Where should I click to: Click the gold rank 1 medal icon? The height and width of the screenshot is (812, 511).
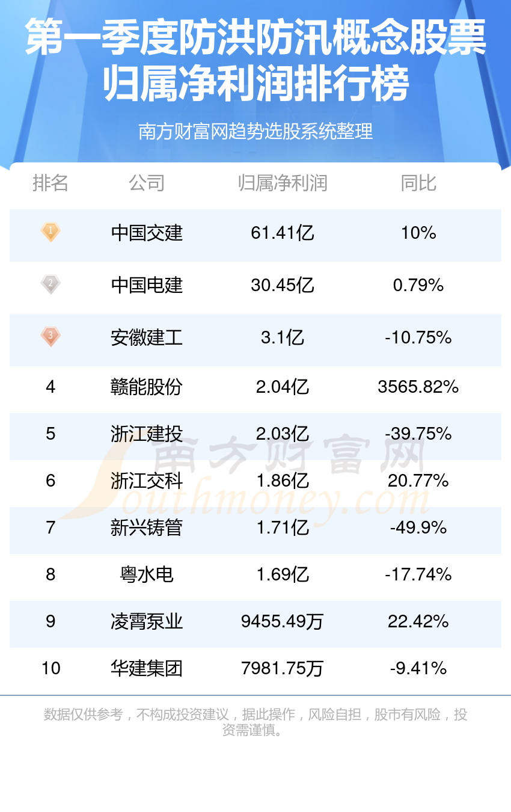pos(50,232)
